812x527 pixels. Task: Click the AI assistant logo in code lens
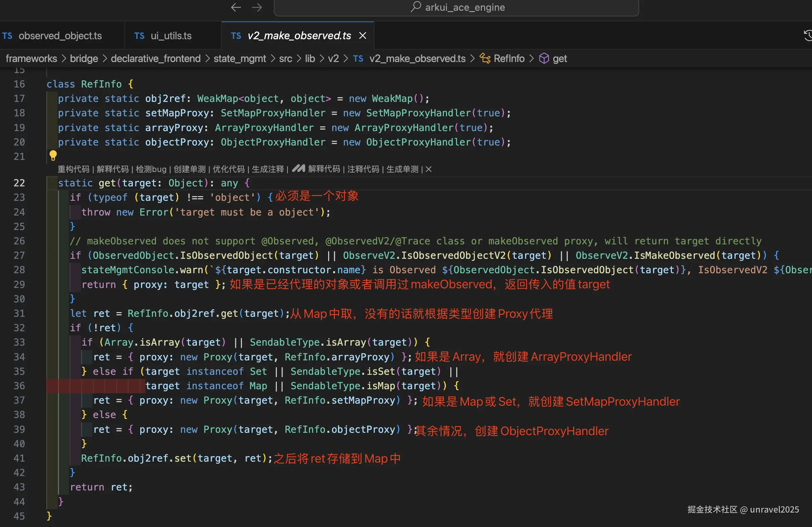click(x=298, y=168)
